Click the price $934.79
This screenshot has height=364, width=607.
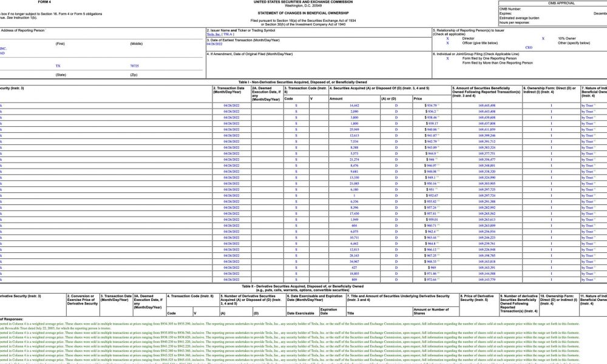click(432, 106)
